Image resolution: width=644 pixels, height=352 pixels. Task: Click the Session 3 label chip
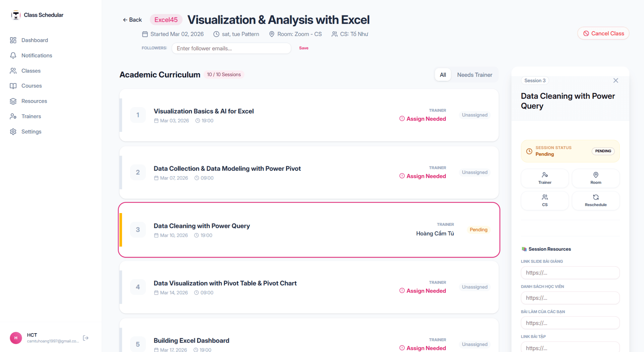click(535, 81)
